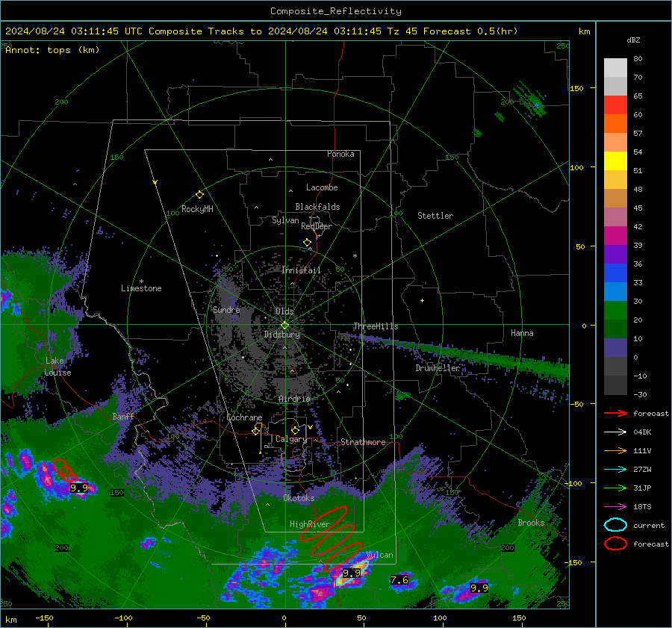Click the Annot: tops (km) annotation text

(x=52, y=50)
